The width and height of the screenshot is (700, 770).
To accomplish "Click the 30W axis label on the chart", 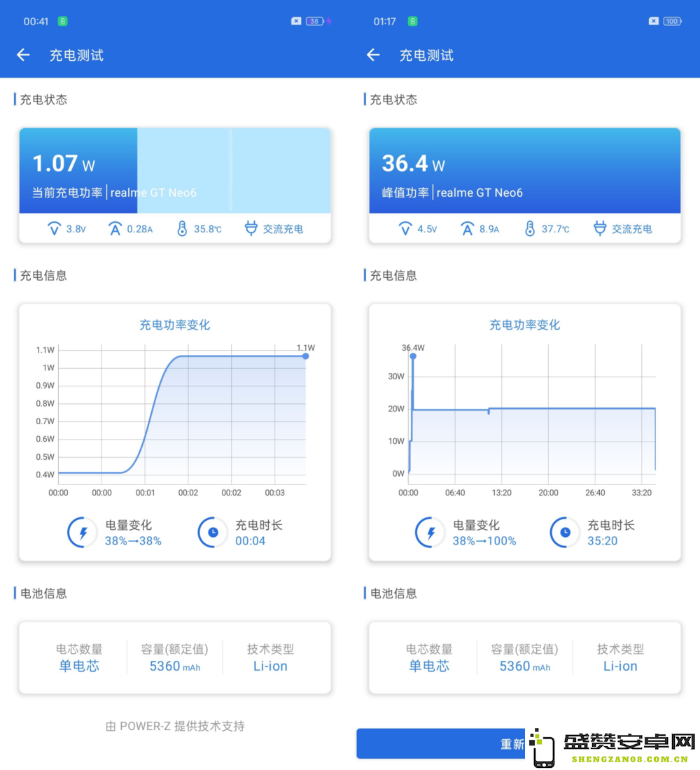I will click(396, 376).
